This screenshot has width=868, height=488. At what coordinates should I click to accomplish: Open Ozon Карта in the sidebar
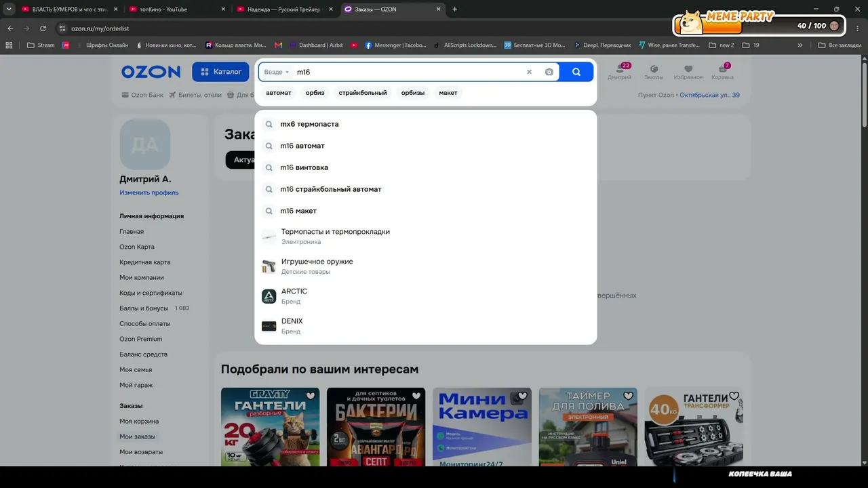pyautogui.click(x=137, y=247)
